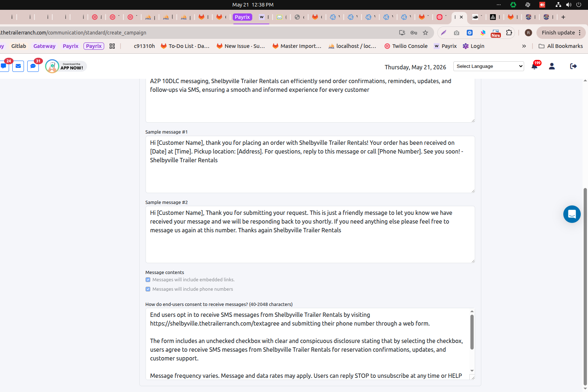Click the Download the App Now badge
The width and height of the screenshot is (588, 392).
(66, 66)
